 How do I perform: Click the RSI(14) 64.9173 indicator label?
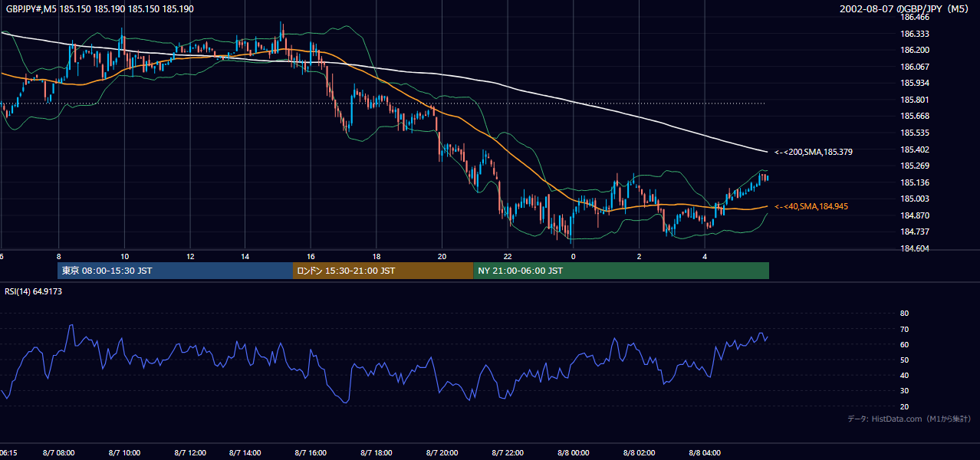pos(33,291)
